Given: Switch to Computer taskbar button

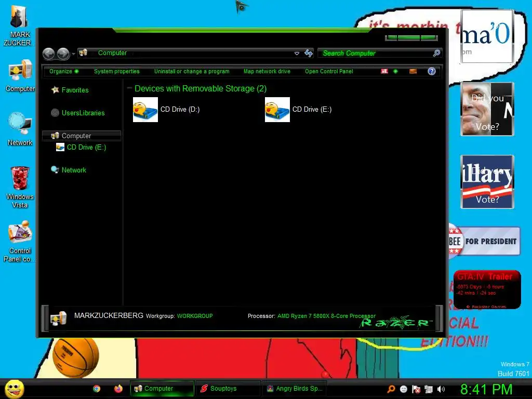Looking at the screenshot, I should pos(162,389).
